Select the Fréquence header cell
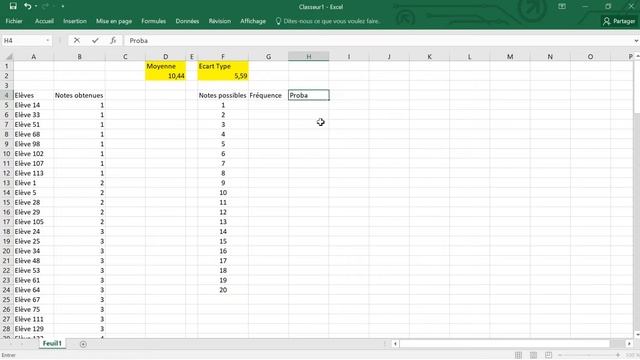This screenshot has width=640, height=360. click(x=268, y=95)
